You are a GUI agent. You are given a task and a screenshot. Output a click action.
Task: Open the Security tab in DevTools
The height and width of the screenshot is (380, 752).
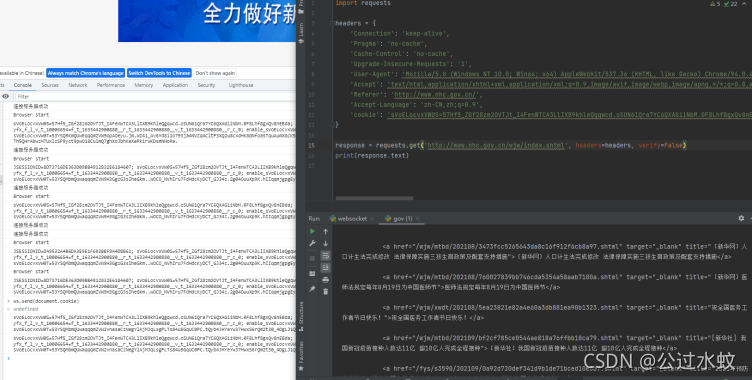[x=206, y=85]
